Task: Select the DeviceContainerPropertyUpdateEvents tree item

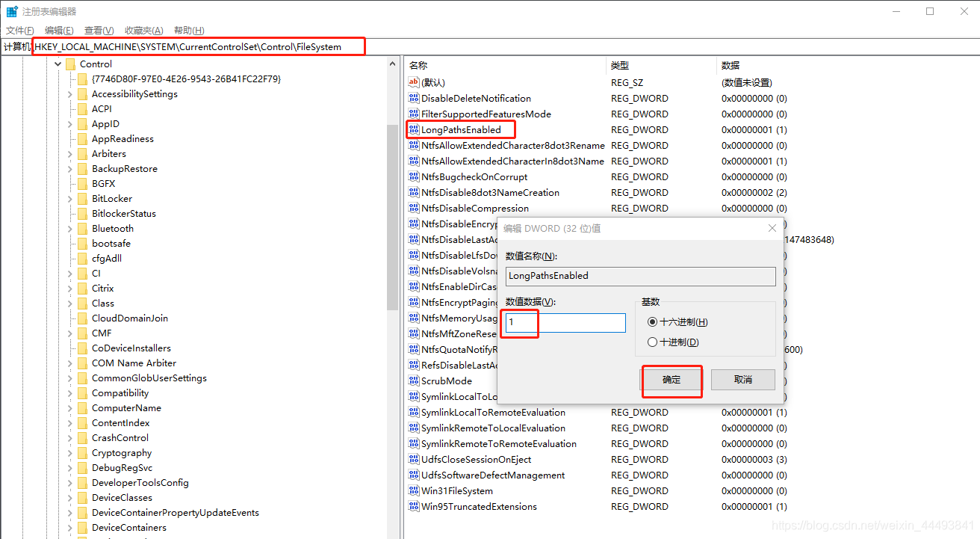Action: click(176, 512)
